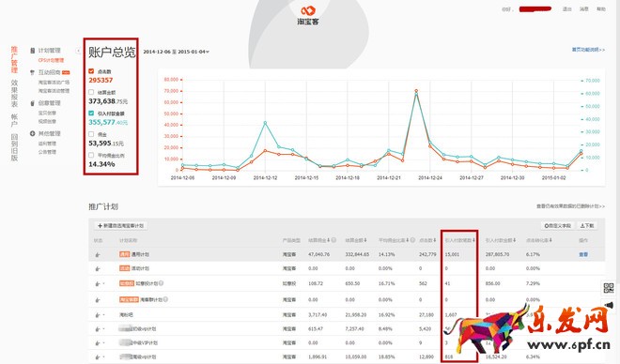The width and height of the screenshot is (620, 364).
Task: Check the 结算金额 metric checkbox
Action: pyautogui.click(x=91, y=92)
